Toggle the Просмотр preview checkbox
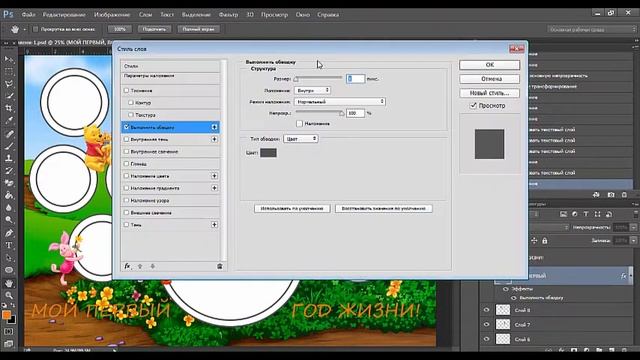640x360 pixels. point(473,106)
